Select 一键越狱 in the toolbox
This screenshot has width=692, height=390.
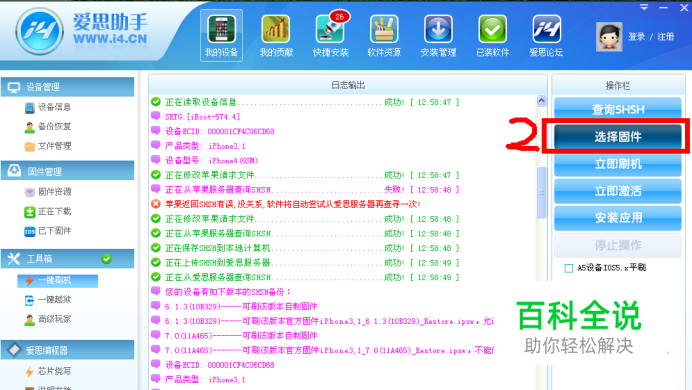click(48, 300)
